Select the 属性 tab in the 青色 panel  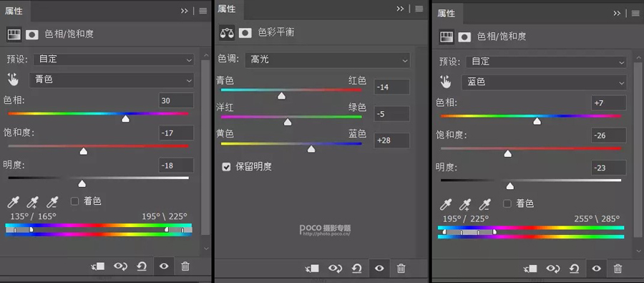14,11
